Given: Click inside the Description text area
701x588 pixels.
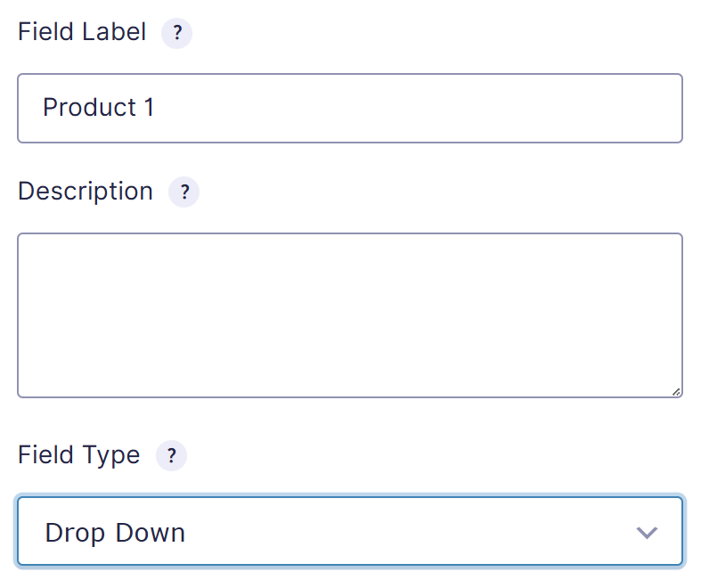Looking at the screenshot, I should click(350, 314).
